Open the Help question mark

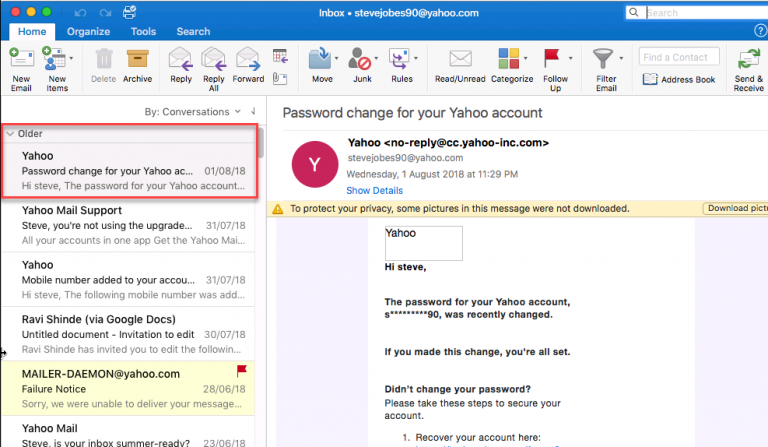tap(760, 31)
